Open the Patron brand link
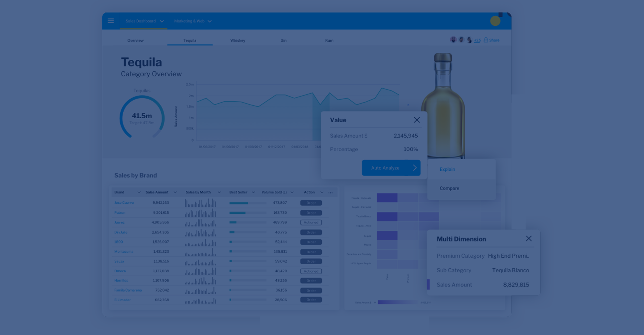This screenshot has width=644, height=335. 120,213
